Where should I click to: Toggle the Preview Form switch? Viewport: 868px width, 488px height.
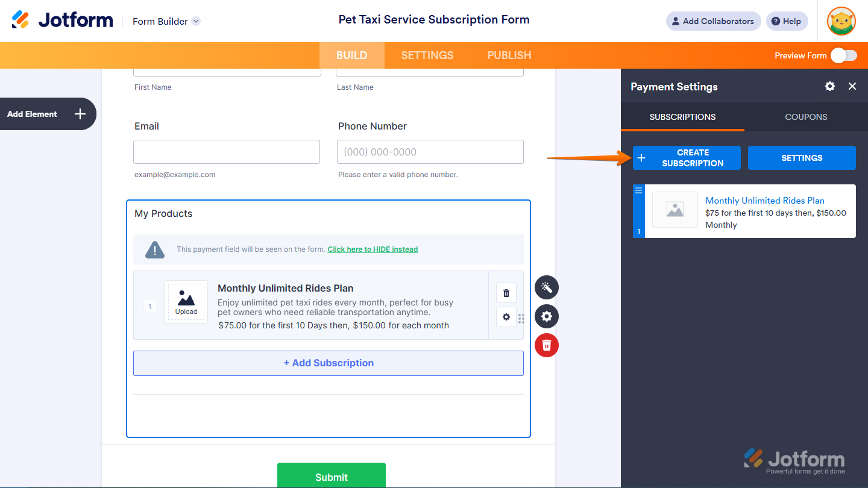pos(843,55)
